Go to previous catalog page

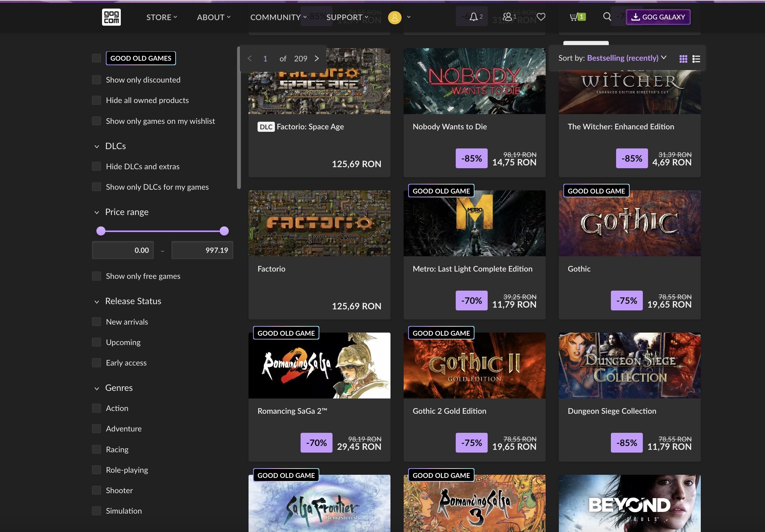tap(250, 59)
